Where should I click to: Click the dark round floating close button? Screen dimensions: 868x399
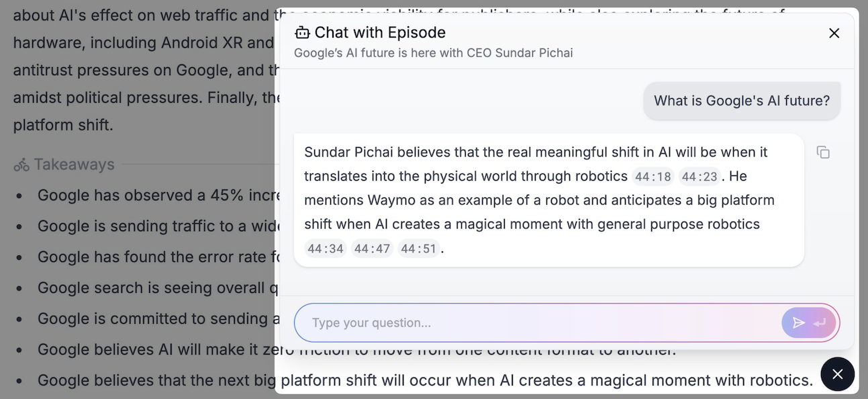coord(837,374)
